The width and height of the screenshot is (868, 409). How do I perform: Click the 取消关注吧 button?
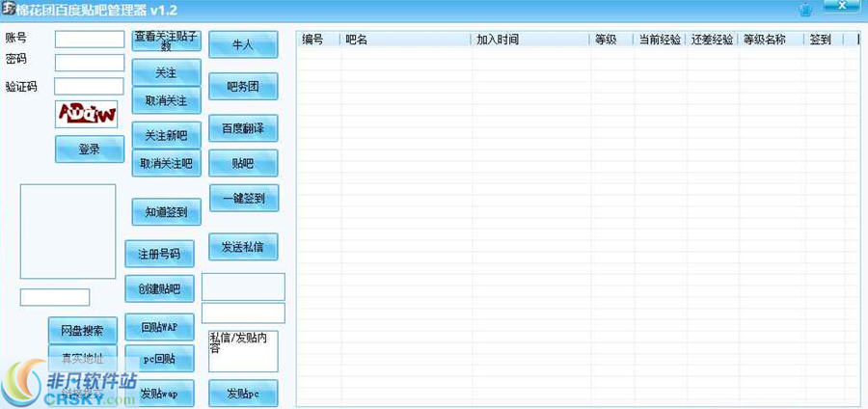(x=167, y=163)
